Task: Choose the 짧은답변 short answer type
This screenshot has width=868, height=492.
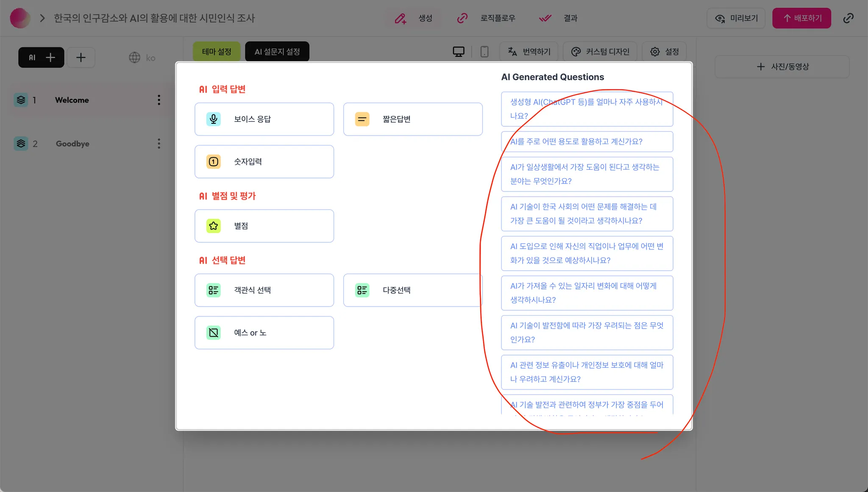Action: point(412,119)
